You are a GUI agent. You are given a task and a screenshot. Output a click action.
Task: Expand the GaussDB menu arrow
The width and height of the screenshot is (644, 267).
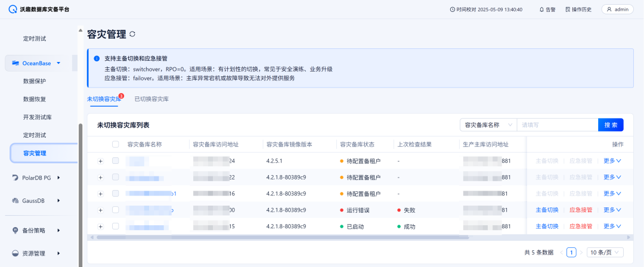(58, 200)
